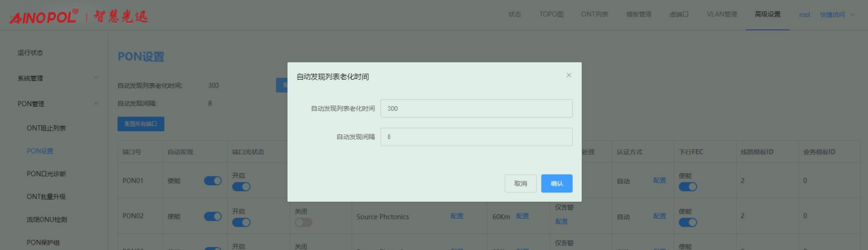This screenshot has height=250, width=868.
Task: Close the 自动发现列表老化时间 dialog
Action: [x=568, y=76]
